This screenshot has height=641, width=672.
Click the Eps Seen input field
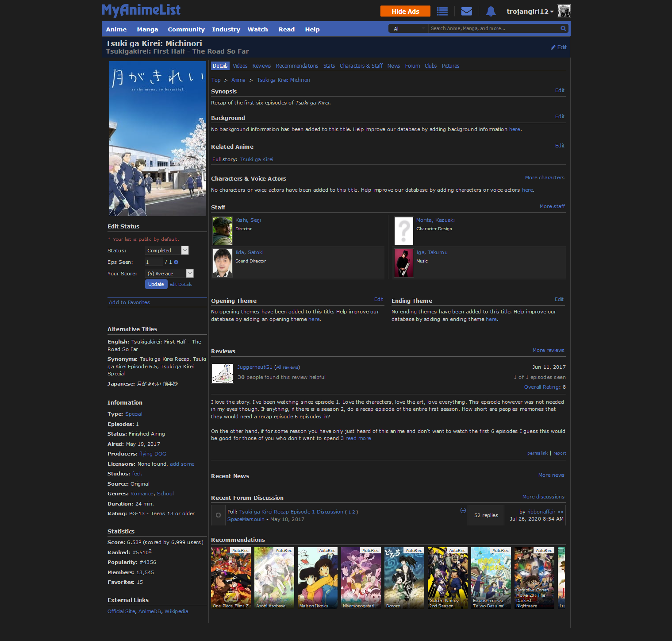pos(154,262)
